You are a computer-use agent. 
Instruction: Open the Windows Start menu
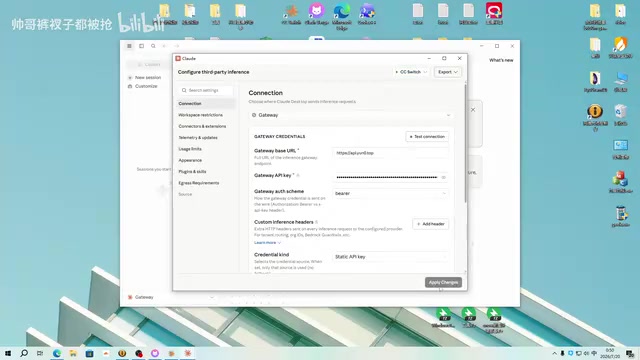click(x=8, y=353)
